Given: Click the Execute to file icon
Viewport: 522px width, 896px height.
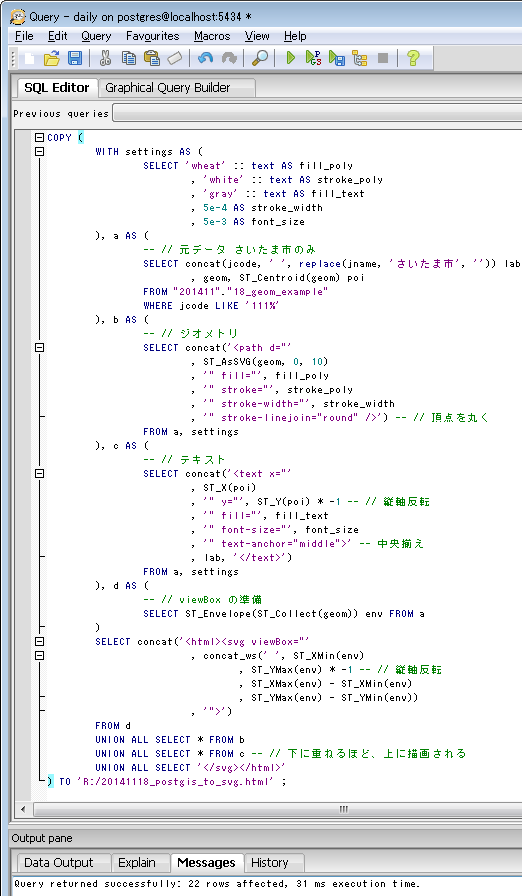Looking at the screenshot, I should point(336,58).
